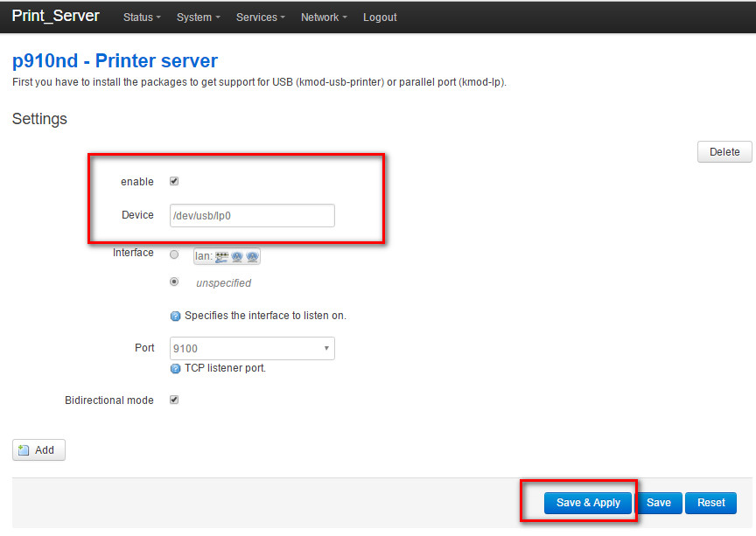The height and width of the screenshot is (536, 756).
Task: Select the unspecified interface radio button
Action: point(174,282)
